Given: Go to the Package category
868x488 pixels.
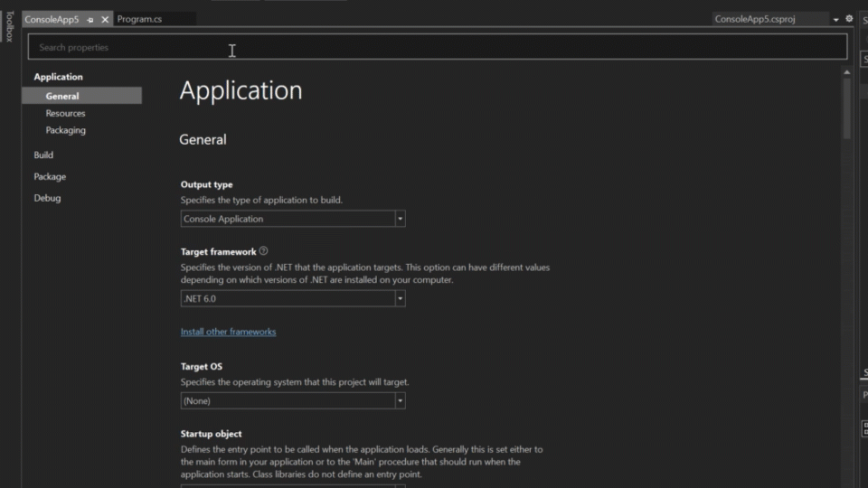Looking at the screenshot, I should click(x=50, y=176).
